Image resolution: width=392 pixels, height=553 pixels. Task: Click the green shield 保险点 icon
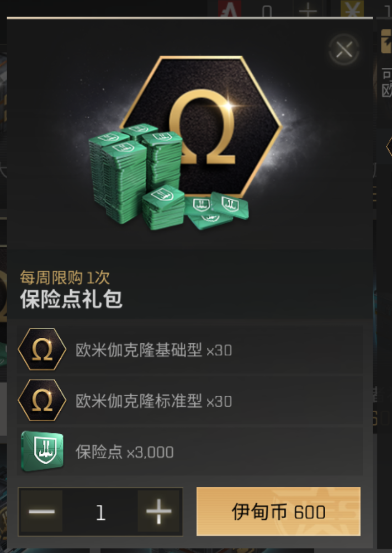43,451
